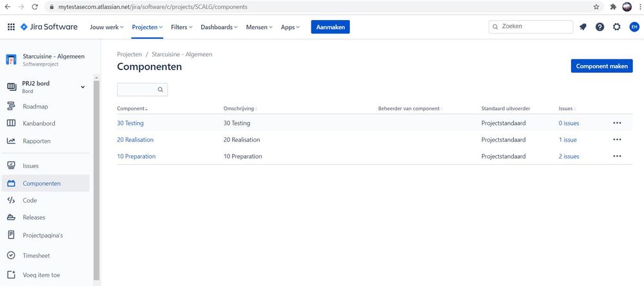Screen dimensions: 644x286
Task: Sort by Beheerder van component column
Action: [410, 109]
